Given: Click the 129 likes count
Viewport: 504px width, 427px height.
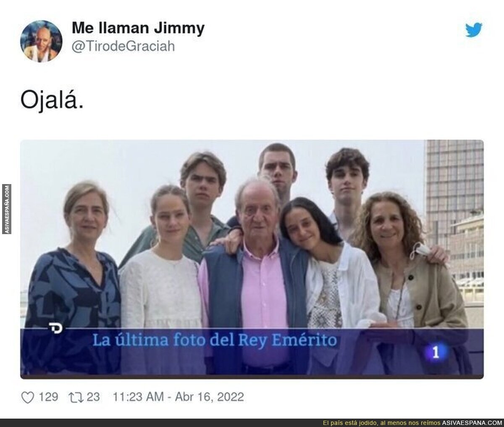Looking at the screenshot, I should pyautogui.click(x=48, y=397).
